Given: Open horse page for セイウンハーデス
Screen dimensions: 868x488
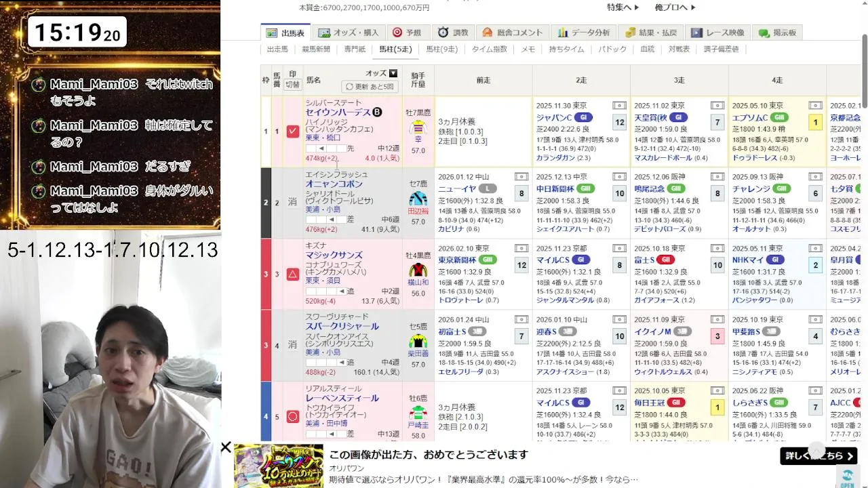Looking at the screenshot, I should pyautogui.click(x=338, y=113).
